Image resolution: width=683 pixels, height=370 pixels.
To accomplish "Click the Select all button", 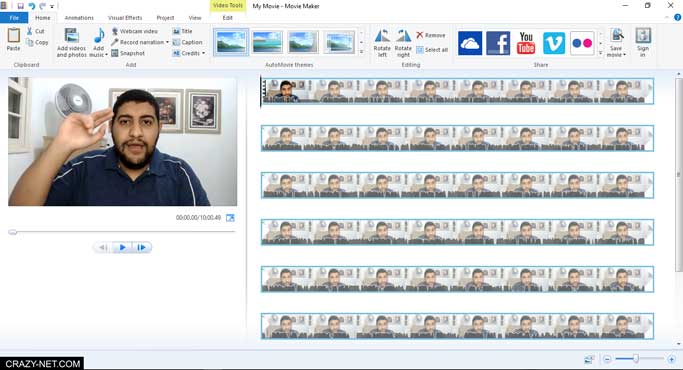I will pyautogui.click(x=432, y=50).
